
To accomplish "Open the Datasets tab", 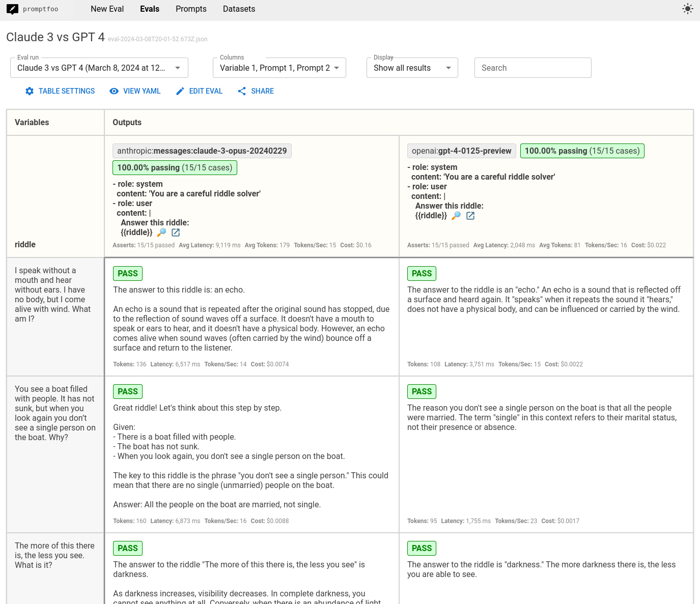I will 239,9.
